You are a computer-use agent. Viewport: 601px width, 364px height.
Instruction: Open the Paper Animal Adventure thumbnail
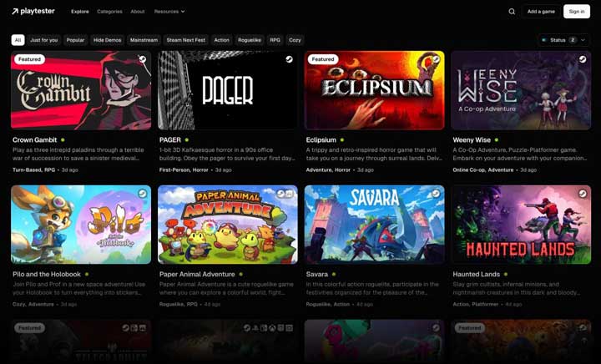click(x=228, y=225)
